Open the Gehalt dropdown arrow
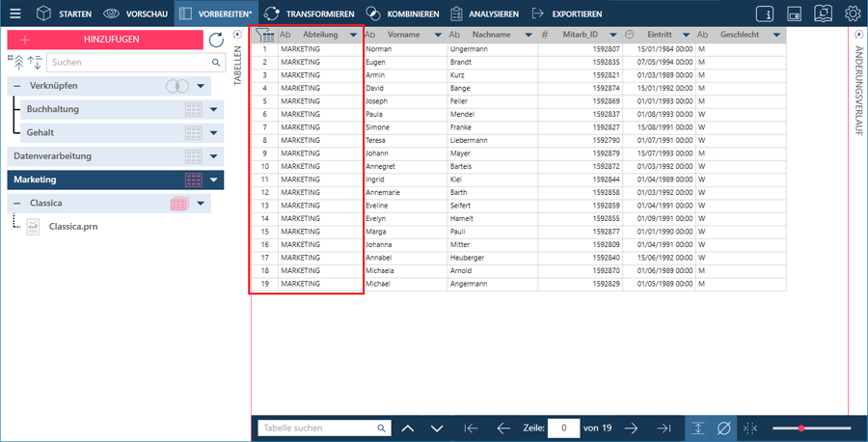The image size is (868, 442). point(214,133)
